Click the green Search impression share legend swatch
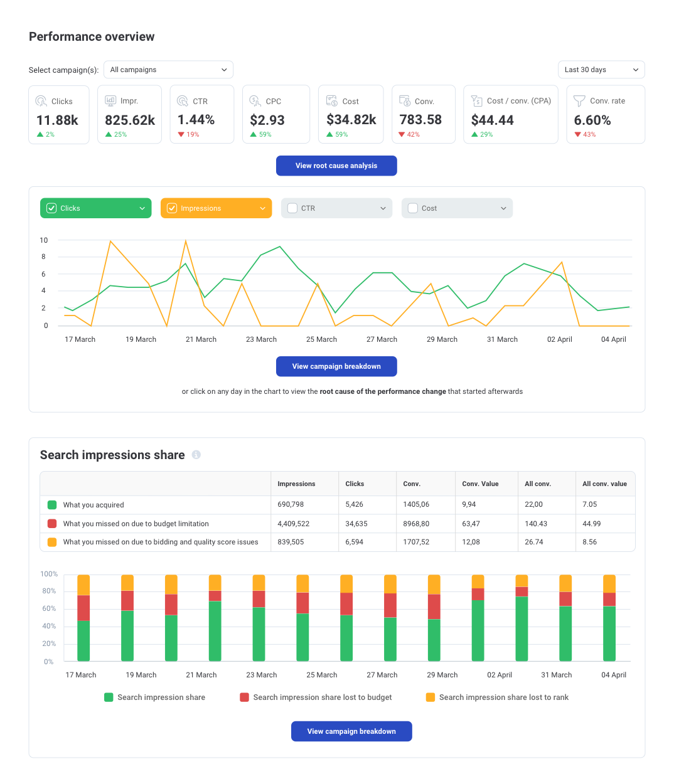The height and width of the screenshot is (784, 674). pyautogui.click(x=109, y=697)
